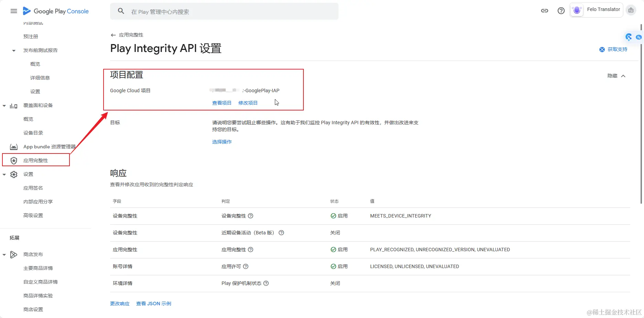
Task: Click the 账号详情 field cell
Action: tap(122, 266)
